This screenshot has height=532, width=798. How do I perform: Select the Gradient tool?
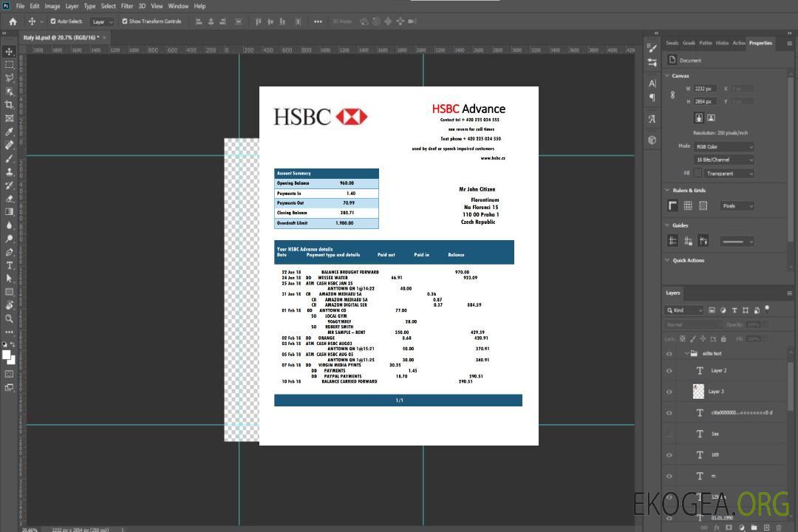click(x=9, y=212)
